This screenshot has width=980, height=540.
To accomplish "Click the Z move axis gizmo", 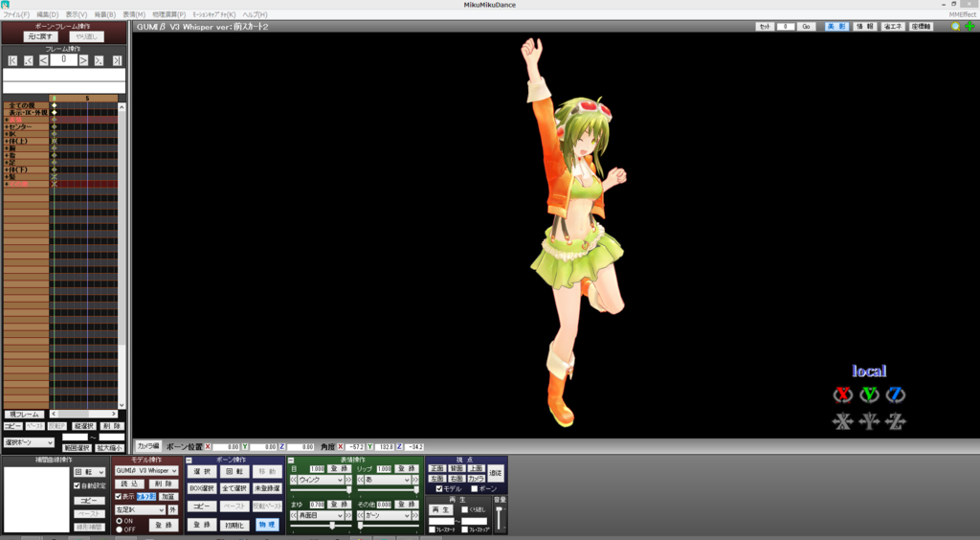I will pos(896,422).
